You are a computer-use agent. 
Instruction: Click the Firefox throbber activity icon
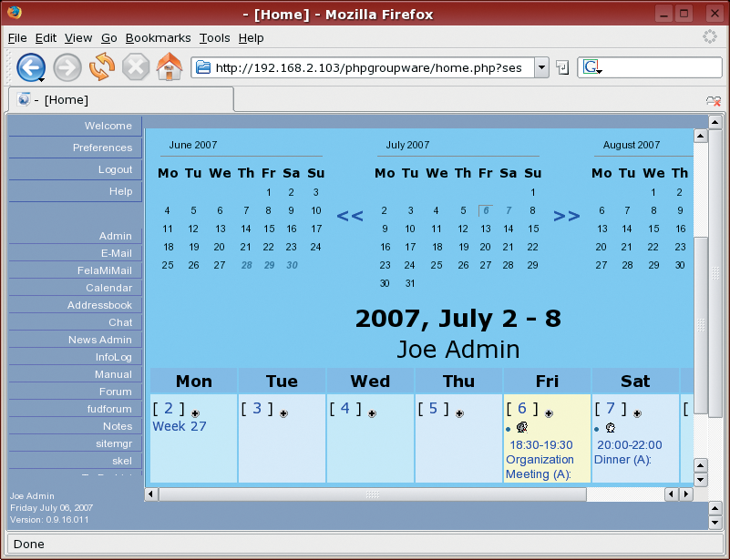pos(710,36)
